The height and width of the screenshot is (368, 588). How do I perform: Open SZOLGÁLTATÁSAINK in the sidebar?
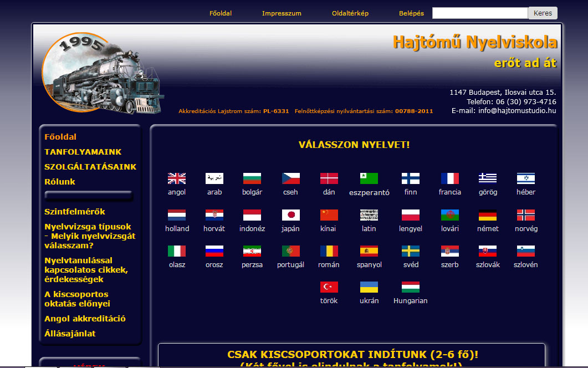(x=90, y=167)
